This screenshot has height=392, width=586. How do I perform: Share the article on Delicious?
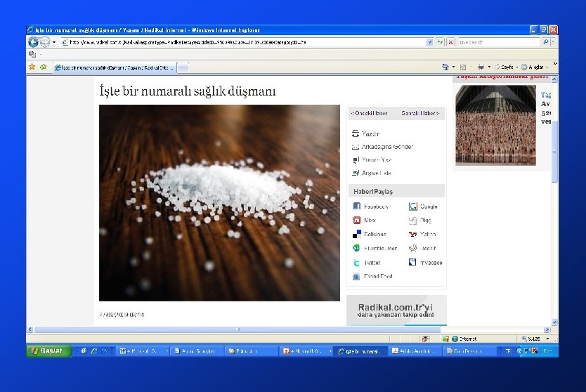point(370,235)
